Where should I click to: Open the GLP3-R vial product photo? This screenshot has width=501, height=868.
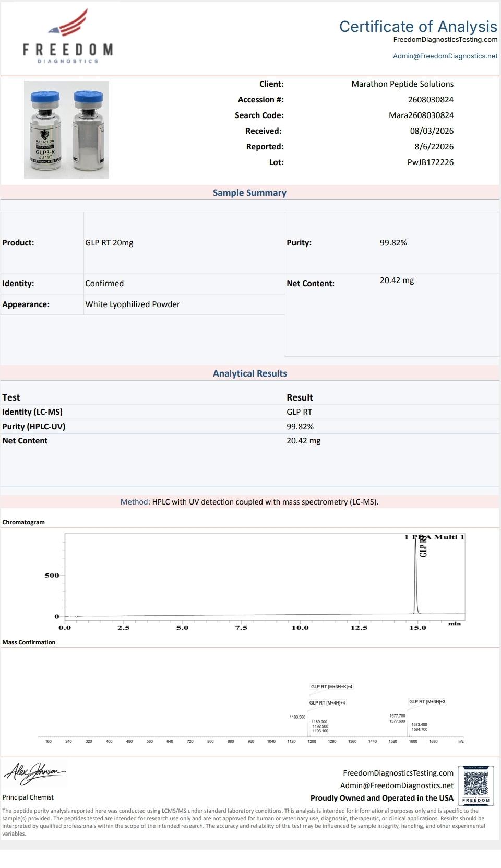click(66, 130)
